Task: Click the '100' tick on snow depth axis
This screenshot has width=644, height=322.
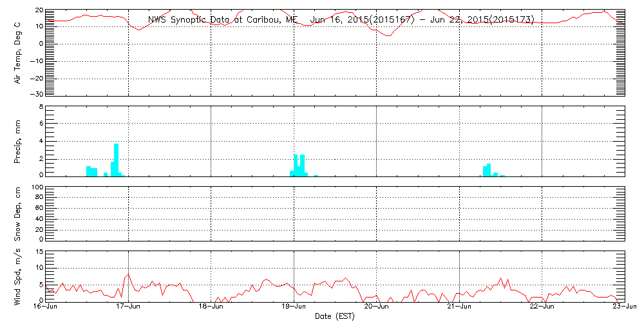Action: click(x=37, y=187)
